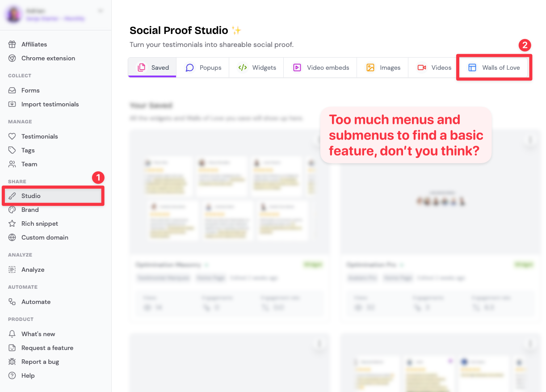Click the Brand palette icon
The width and height of the screenshot is (546, 392).
[x=12, y=210]
